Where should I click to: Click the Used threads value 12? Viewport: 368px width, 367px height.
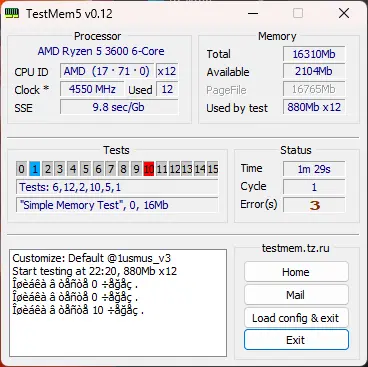(167, 89)
